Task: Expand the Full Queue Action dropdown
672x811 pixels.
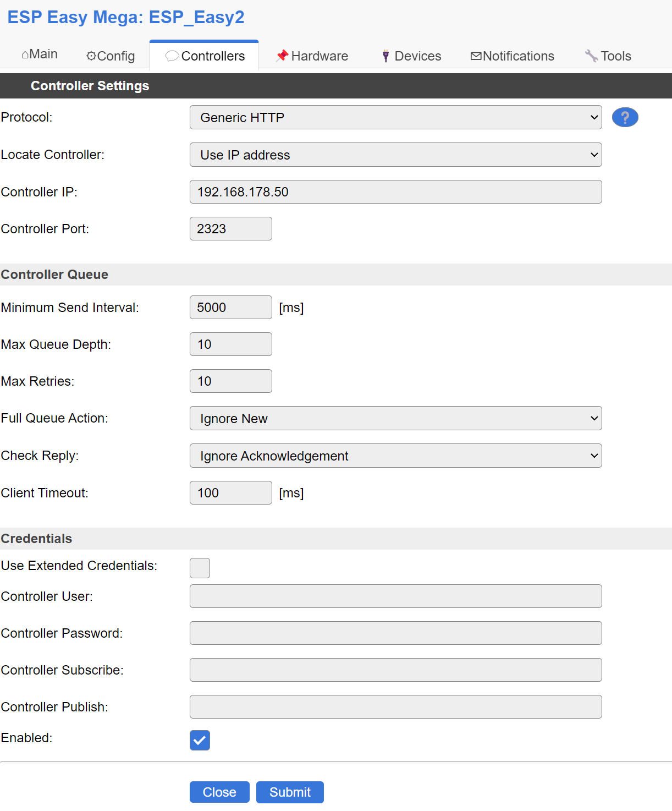Action: pyautogui.click(x=396, y=418)
